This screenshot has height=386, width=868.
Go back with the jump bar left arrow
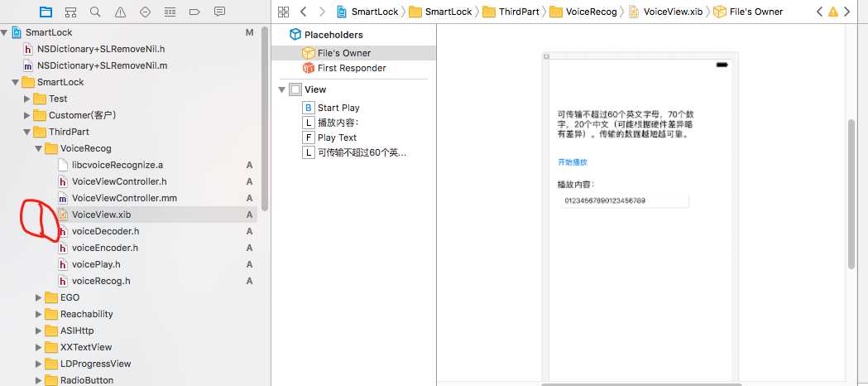pos(303,12)
